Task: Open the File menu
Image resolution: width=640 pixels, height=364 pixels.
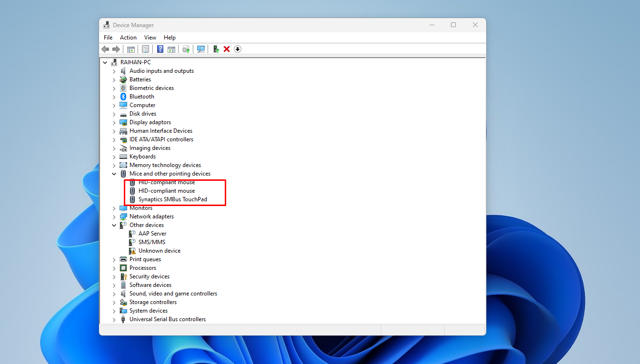Action: click(x=108, y=38)
